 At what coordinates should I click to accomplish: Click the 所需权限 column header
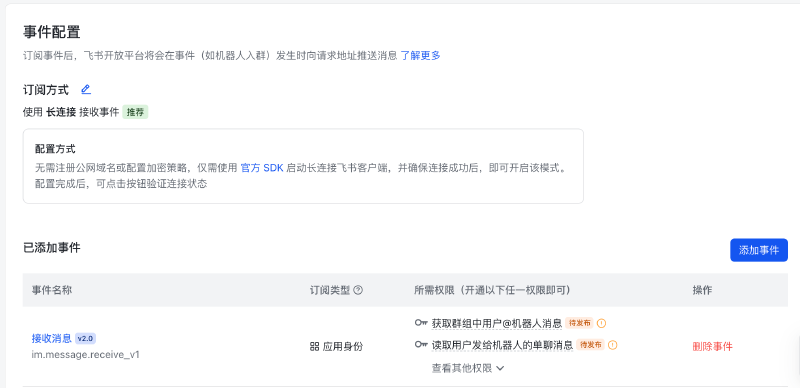[492, 290]
